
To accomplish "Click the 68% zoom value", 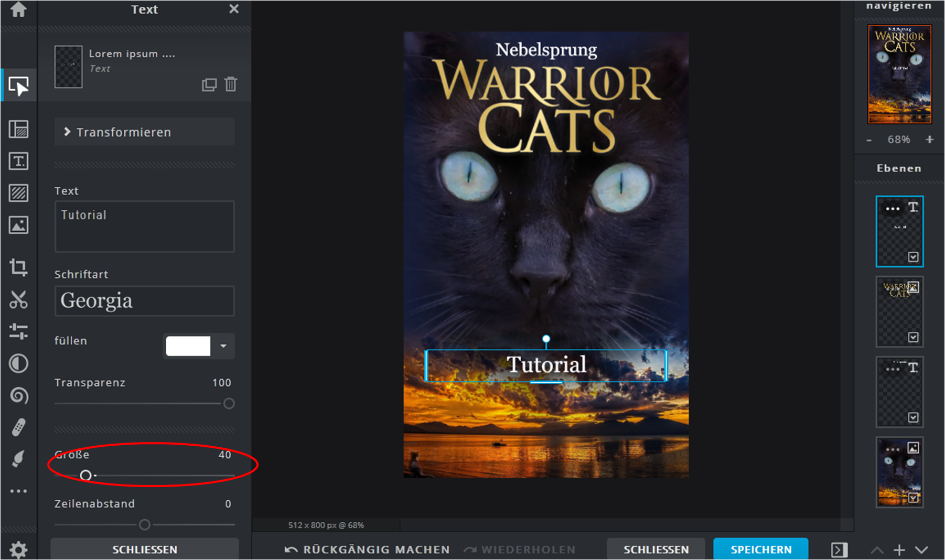I will 899,139.
